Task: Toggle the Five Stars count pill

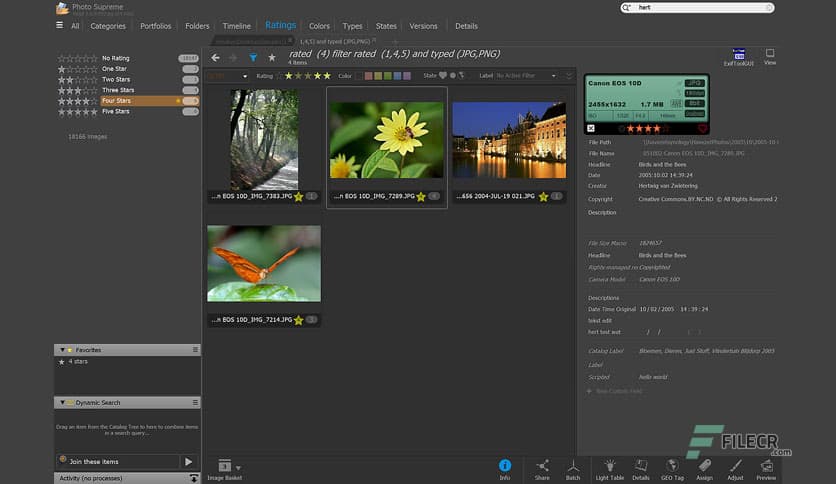Action: [190, 111]
